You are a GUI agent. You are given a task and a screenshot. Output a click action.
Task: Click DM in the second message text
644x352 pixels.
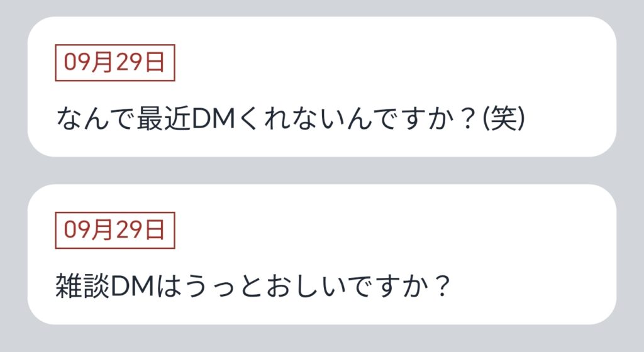coord(132,287)
